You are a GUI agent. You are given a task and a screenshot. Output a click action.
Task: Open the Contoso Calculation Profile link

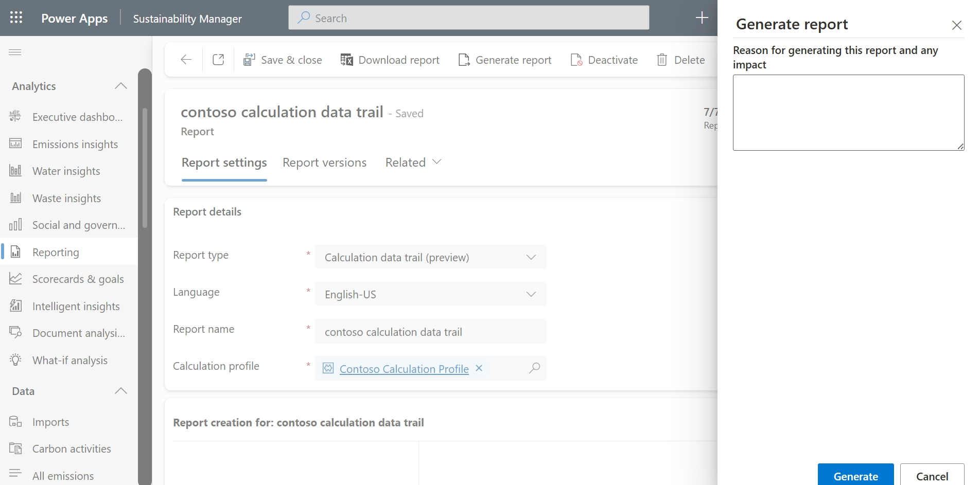[404, 369]
